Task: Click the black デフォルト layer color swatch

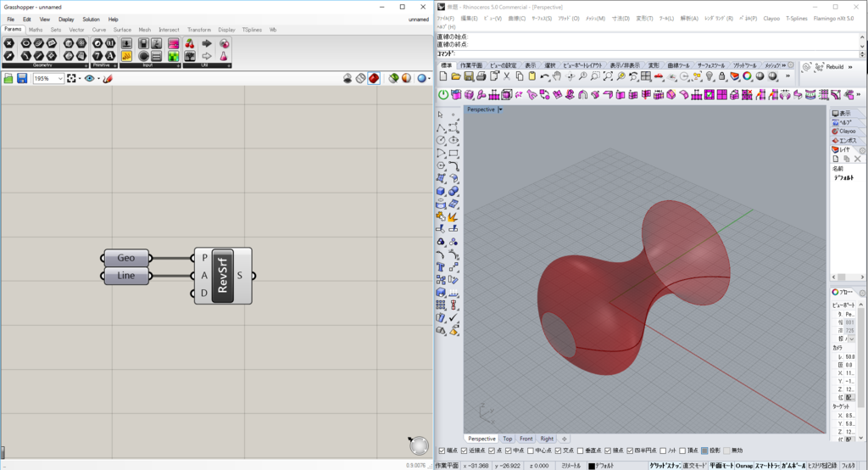Action: tap(591, 466)
